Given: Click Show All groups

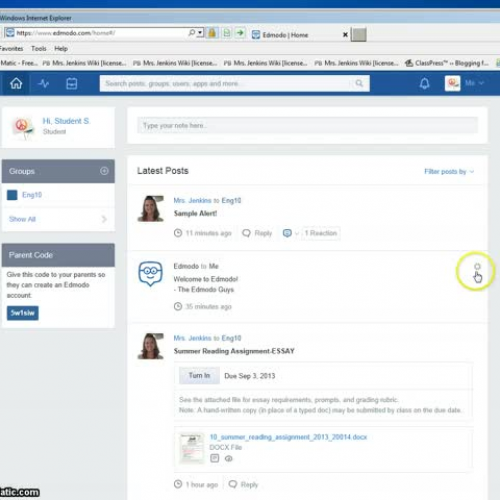Looking at the screenshot, I should coord(22,219).
